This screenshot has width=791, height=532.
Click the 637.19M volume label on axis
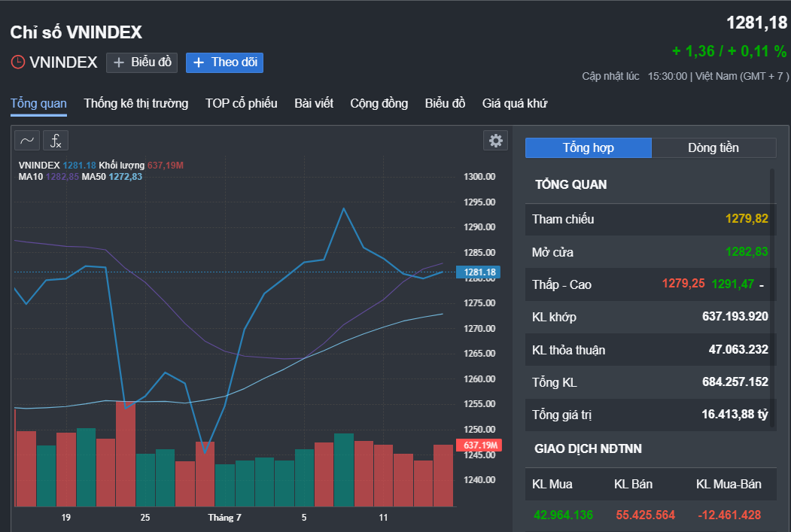(479, 445)
